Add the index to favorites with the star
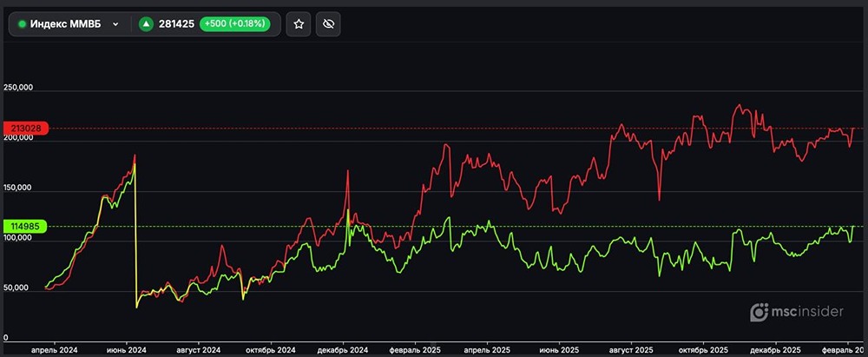The height and width of the screenshot is (357, 868). pyautogui.click(x=299, y=24)
